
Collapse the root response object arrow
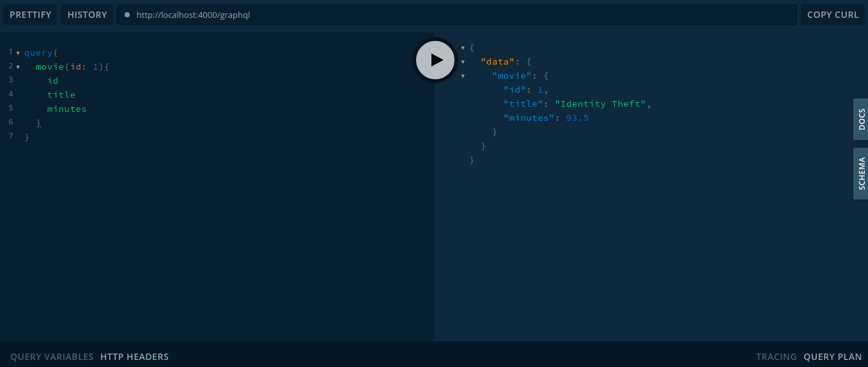tap(463, 48)
